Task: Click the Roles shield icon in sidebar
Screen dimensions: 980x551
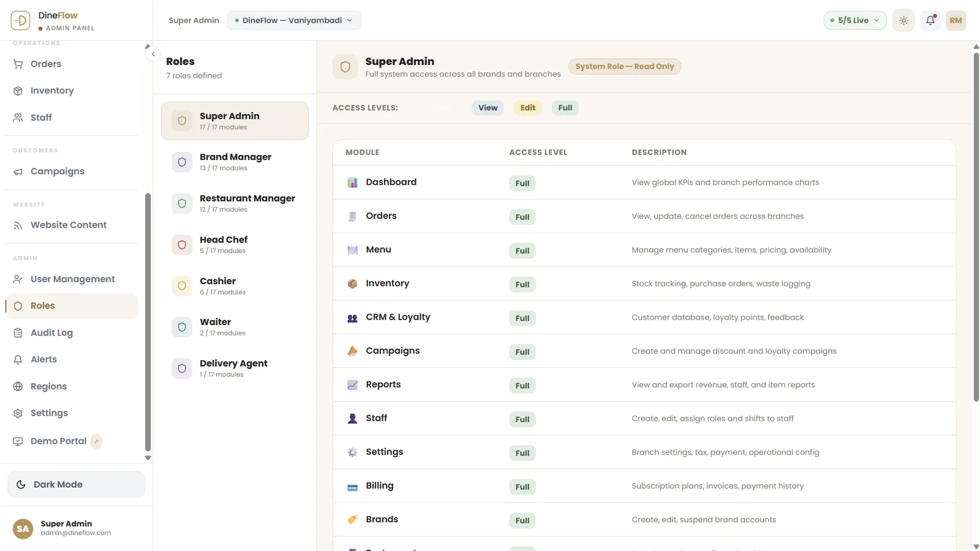Action: coord(18,306)
